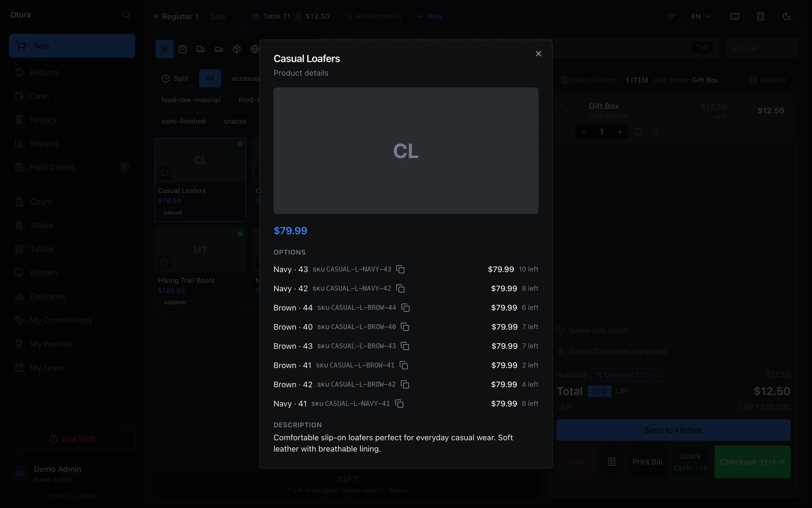
Task: Toggle Detailed cart view
Action: coord(768,80)
